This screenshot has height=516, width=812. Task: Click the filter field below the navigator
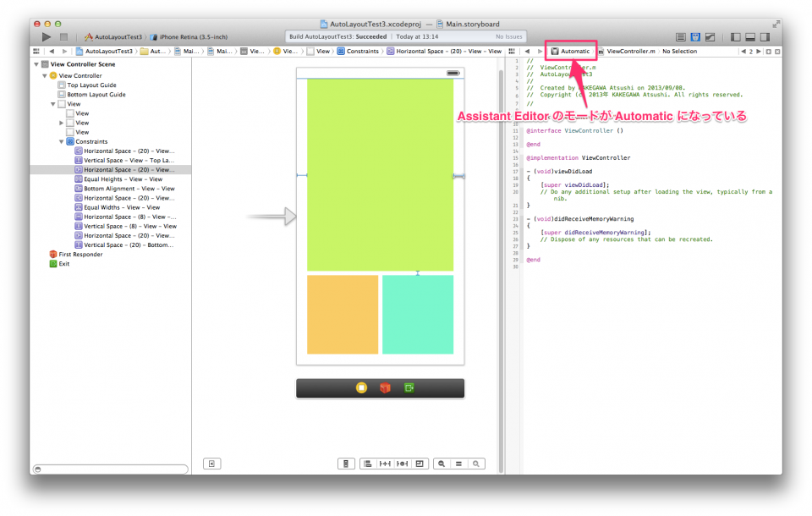110,468
